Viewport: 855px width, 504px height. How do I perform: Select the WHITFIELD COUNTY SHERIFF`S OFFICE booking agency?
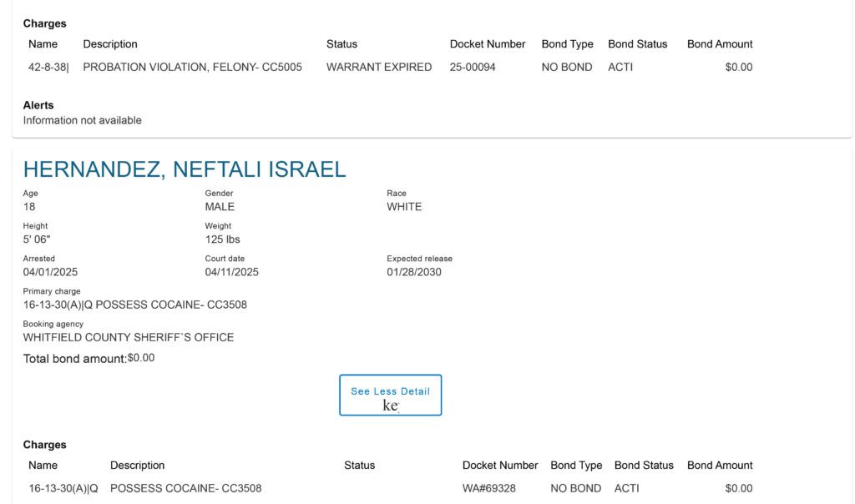[128, 337]
